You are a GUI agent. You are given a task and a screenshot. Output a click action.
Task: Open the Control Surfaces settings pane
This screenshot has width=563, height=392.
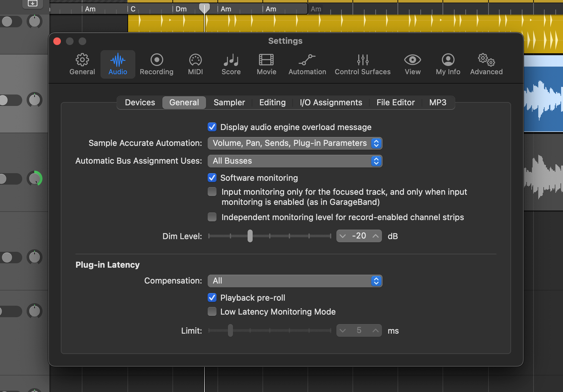coord(362,64)
